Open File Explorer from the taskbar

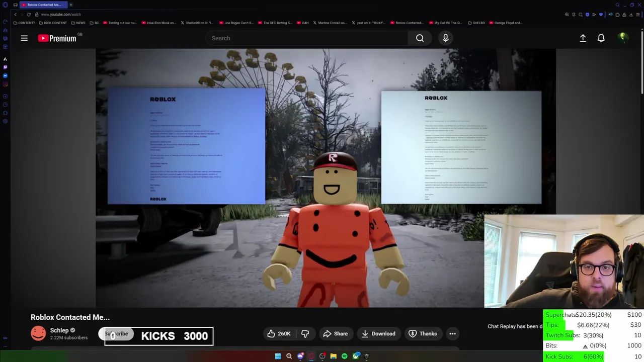(333, 356)
